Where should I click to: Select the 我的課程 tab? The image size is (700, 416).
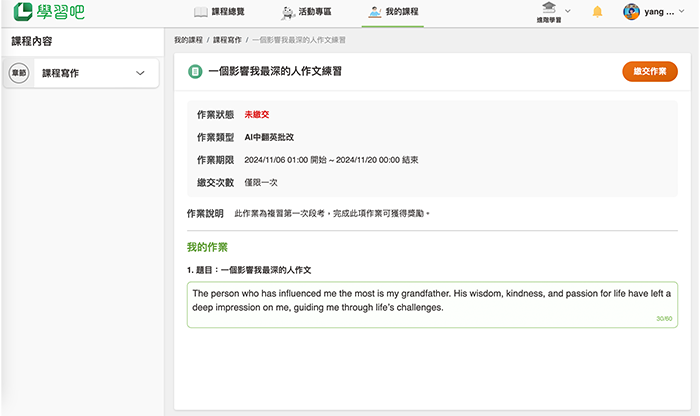tap(393, 12)
